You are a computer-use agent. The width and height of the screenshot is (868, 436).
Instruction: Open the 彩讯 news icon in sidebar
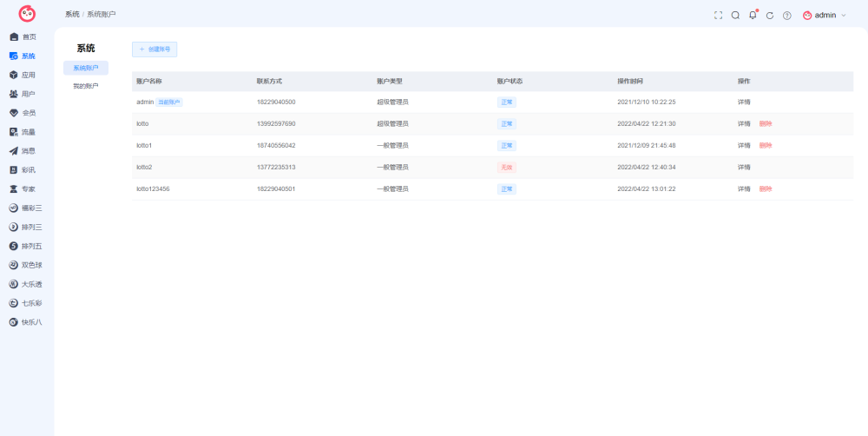(14, 170)
